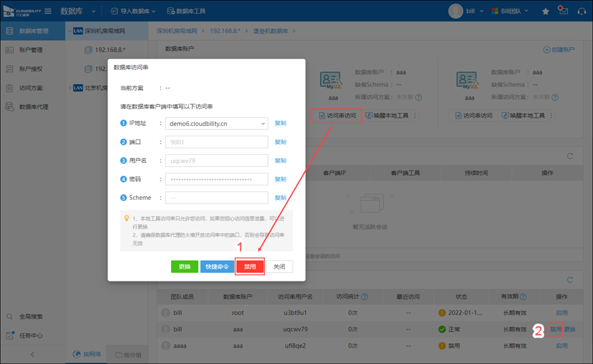Switch to the 按分组 tab
593x364 pixels.
tap(127, 355)
